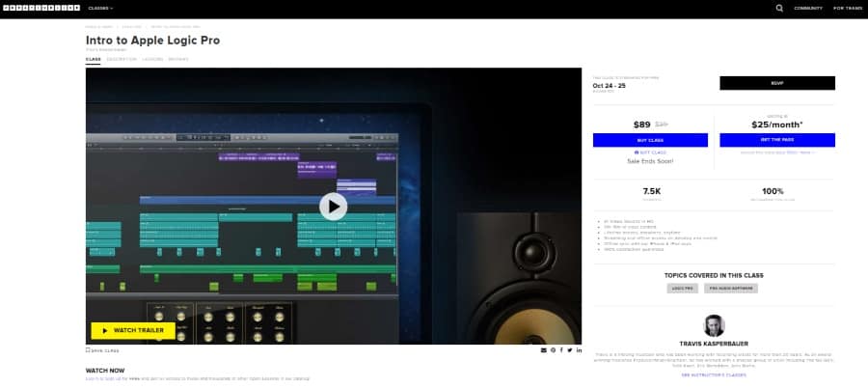
Task: Open the Pro Audio Software topic tag
Action: [x=731, y=289]
